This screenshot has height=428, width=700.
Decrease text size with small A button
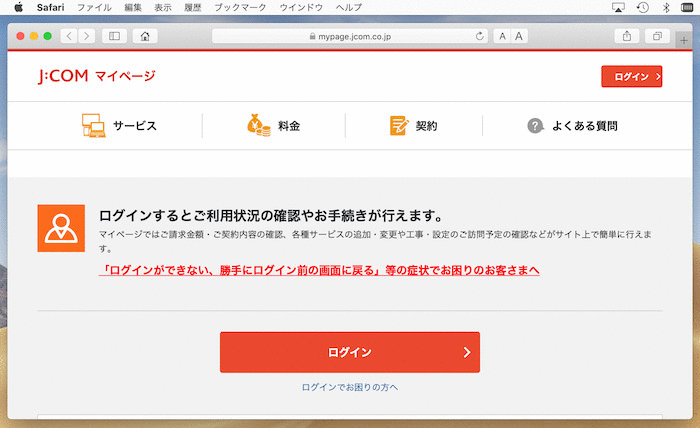tap(502, 36)
